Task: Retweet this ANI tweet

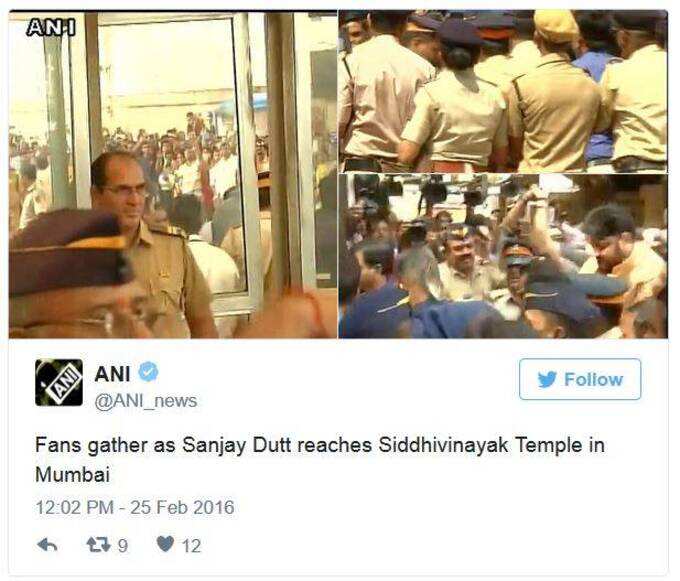Action: [98, 545]
